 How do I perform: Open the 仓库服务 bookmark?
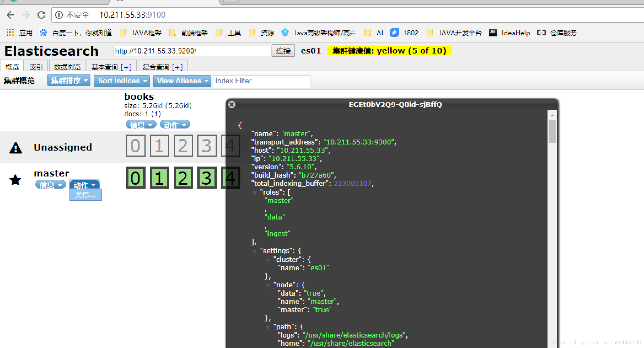557,33
